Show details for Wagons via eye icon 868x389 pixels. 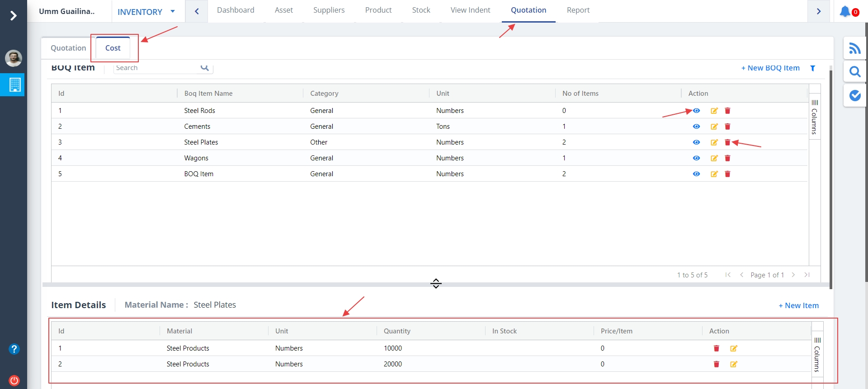pos(696,158)
